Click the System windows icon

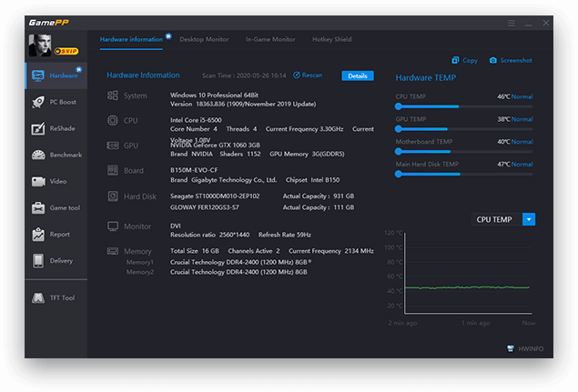113,95
